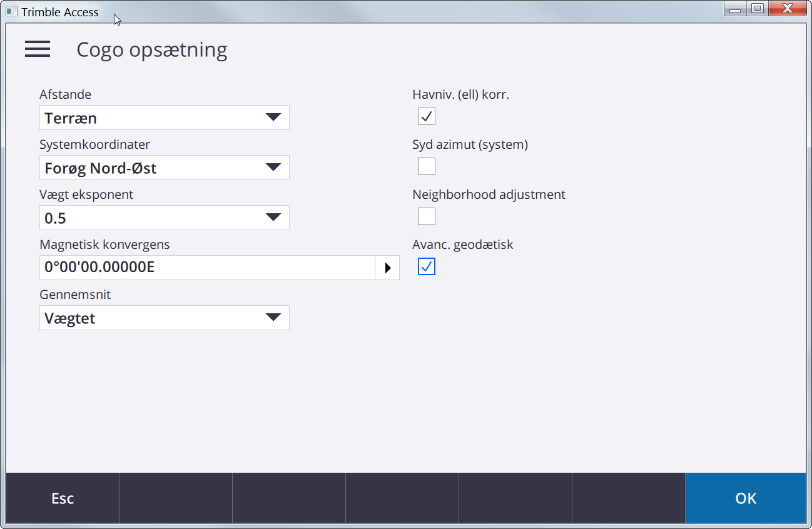Minimize the Trimble Access window

[735, 9]
